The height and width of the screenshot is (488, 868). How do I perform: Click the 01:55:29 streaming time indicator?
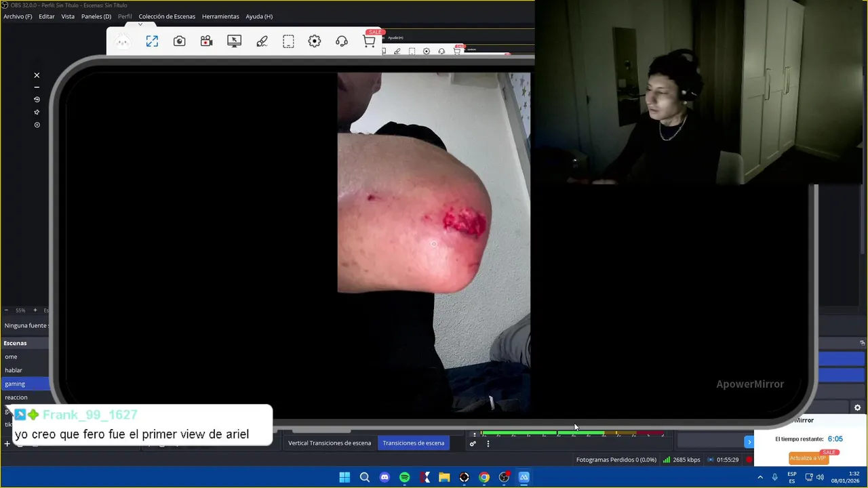[723, 460]
